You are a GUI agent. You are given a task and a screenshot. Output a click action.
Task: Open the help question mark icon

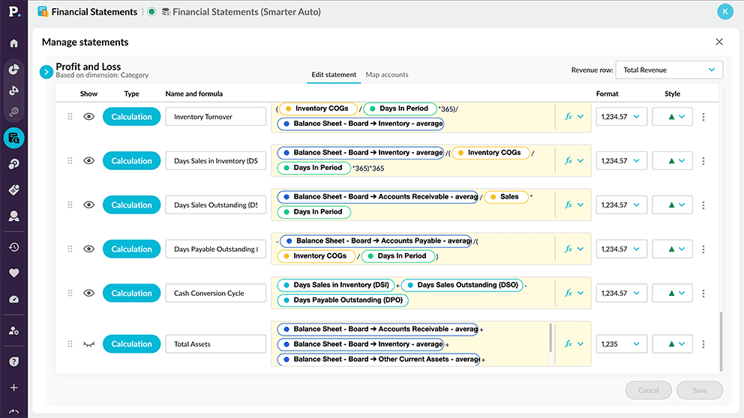click(x=14, y=362)
